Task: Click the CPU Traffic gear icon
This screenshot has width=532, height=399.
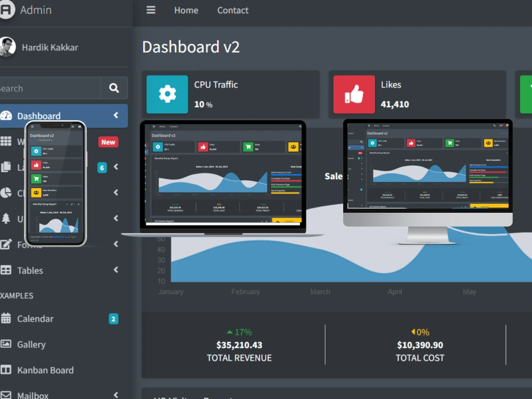Action: [167, 94]
